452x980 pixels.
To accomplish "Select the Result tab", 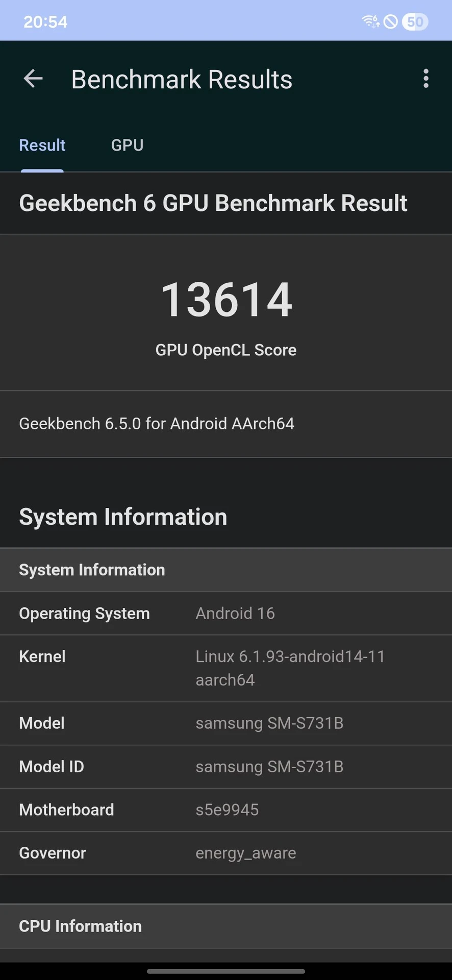I will click(x=42, y=145).
